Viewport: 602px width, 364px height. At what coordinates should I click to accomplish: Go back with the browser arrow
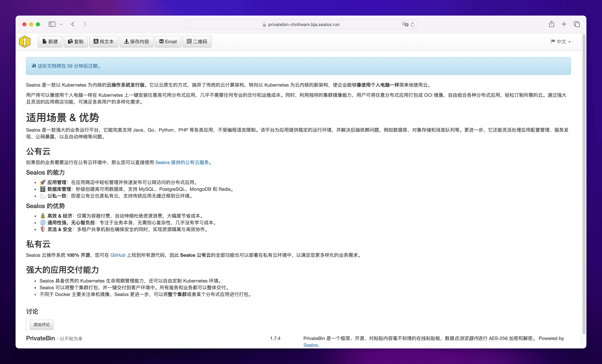click(x=73, y=24)
